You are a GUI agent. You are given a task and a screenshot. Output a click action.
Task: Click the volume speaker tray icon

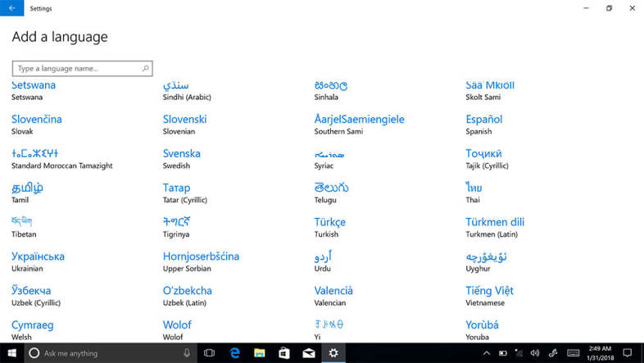tap(534, 353)
